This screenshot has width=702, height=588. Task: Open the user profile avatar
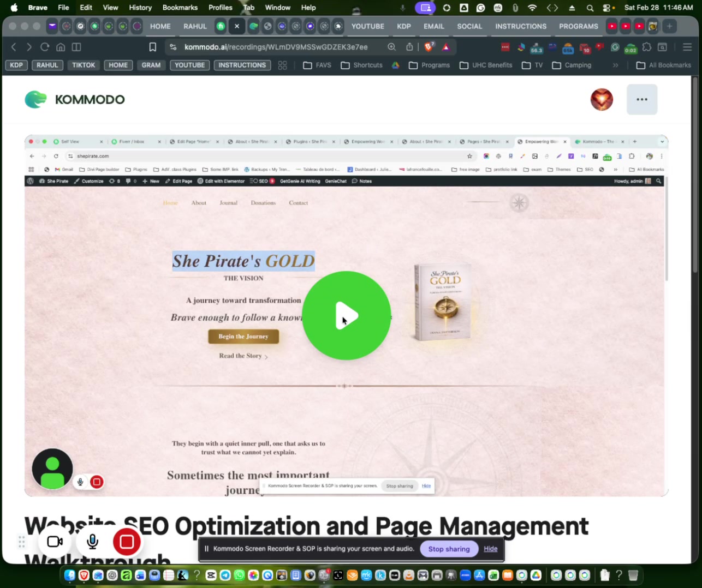tap(602, 99)
